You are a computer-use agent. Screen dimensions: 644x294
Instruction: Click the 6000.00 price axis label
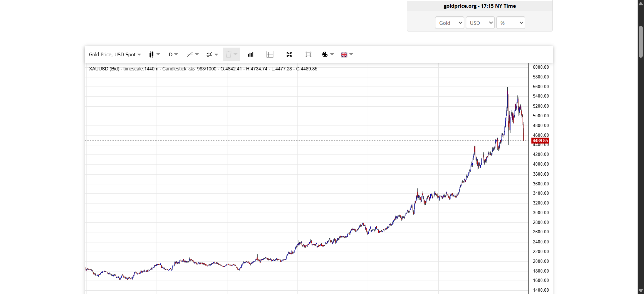pyautogui.click(x=541, y=67)
